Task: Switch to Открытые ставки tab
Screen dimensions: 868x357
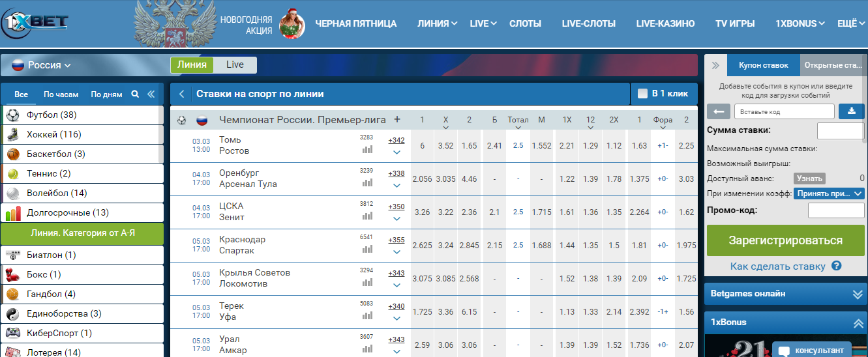Action: 833,65
